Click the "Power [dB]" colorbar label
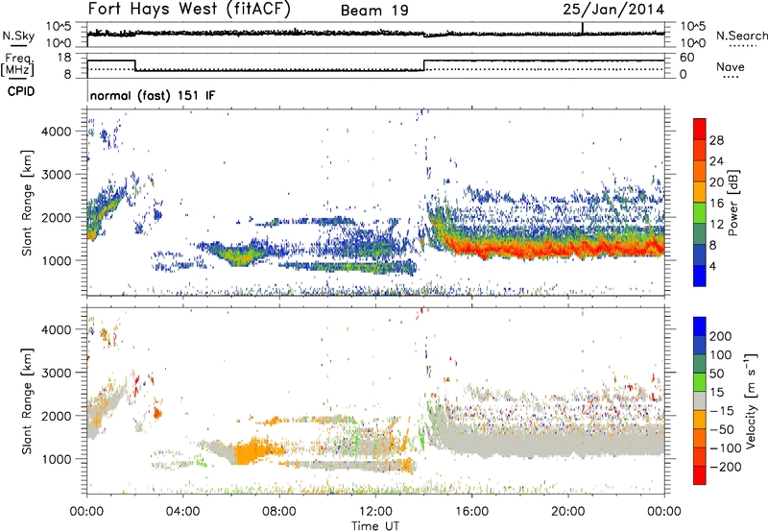 732,203
